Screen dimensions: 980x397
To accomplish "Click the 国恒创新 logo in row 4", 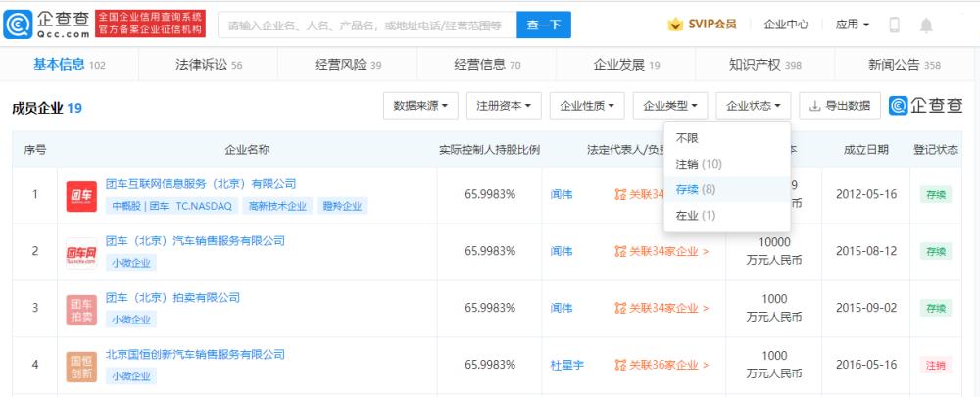I will pos(82,367).
